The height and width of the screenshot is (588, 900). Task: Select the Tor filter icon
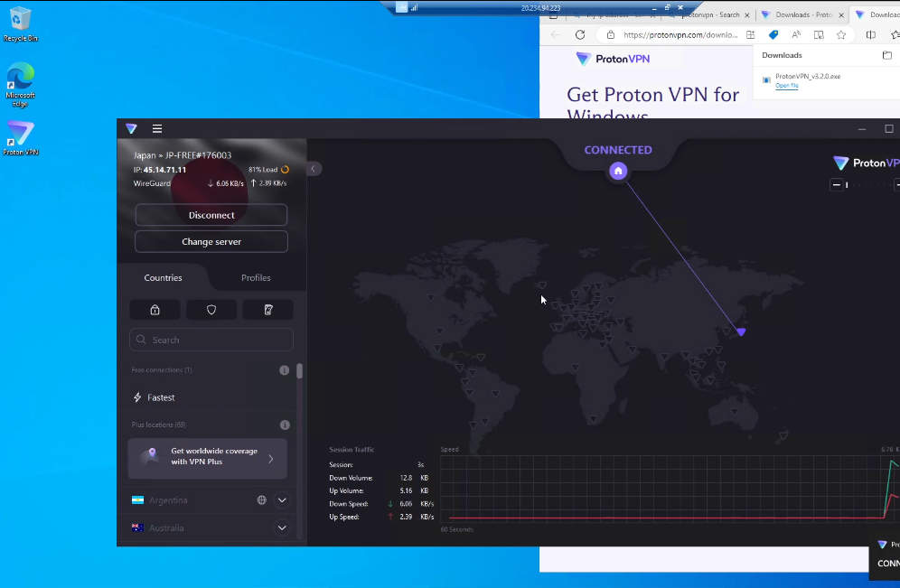(267, 309)
